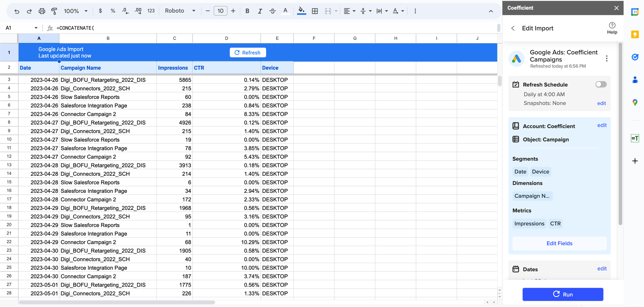
Task: Select cell with Impressions value 5865
Action: tap(175, 80)
